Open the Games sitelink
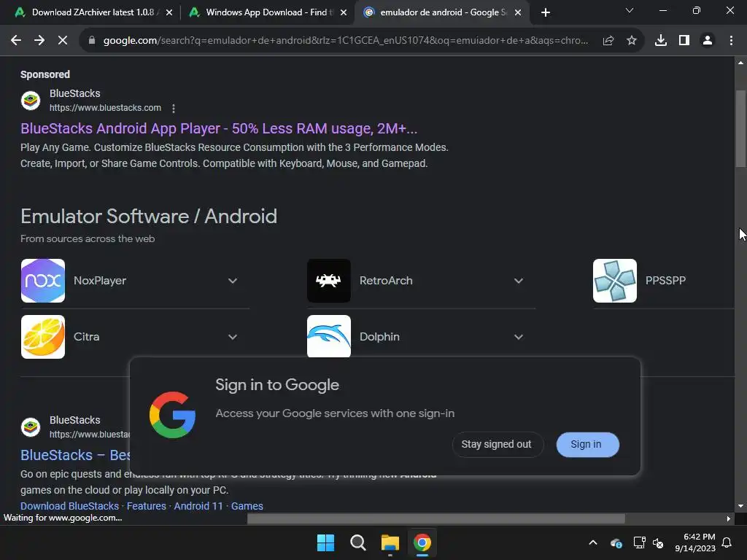 [247, 506]
